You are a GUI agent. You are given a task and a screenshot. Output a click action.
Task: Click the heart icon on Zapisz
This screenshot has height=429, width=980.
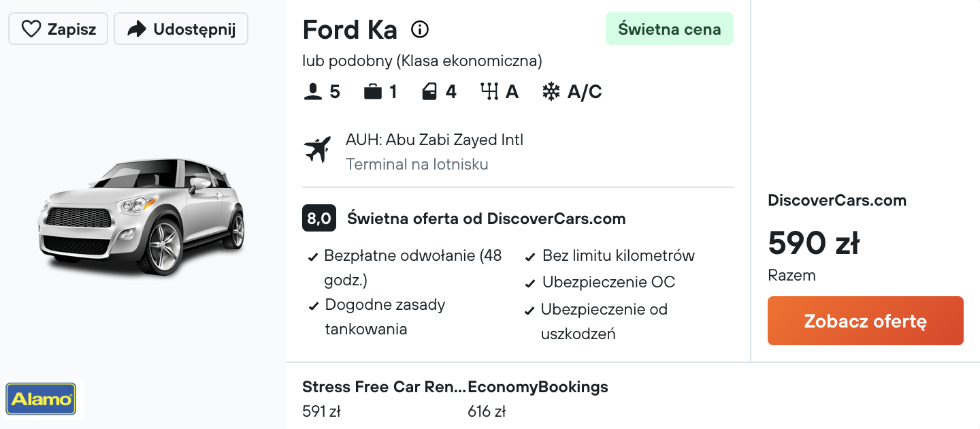(x=31, y=29)
